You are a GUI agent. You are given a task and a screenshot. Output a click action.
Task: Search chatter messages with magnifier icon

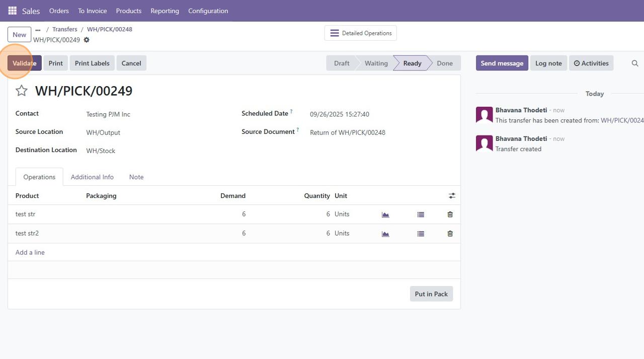(x=635, y=63)
